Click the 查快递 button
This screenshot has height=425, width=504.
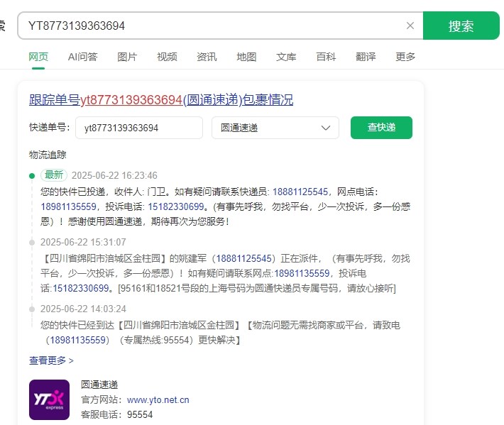coord(381,128)
